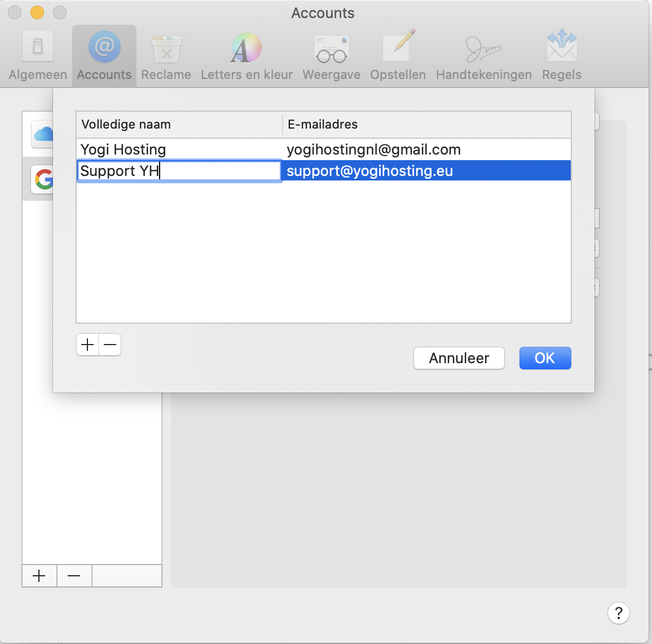Remove selected address with dialog minus button

click(x=110, y=345)
